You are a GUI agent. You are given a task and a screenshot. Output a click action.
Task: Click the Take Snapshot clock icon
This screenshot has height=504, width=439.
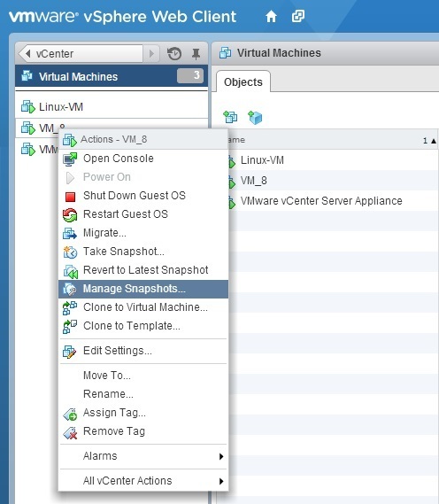[x=70, y=252]
